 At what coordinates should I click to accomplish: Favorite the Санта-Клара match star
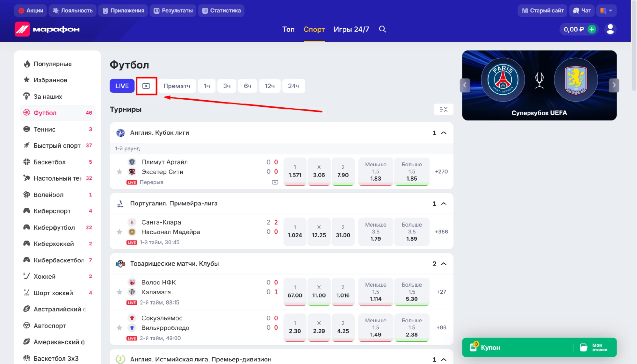119,232
